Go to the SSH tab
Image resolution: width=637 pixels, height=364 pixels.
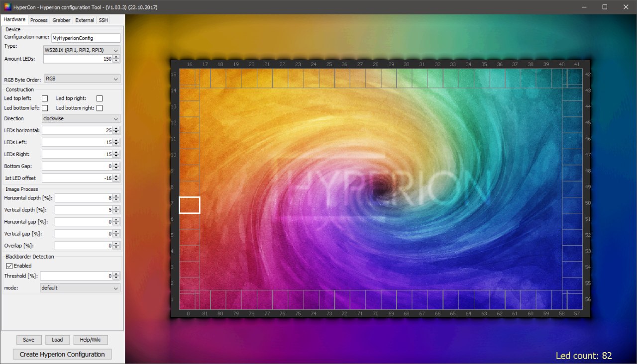103,20
